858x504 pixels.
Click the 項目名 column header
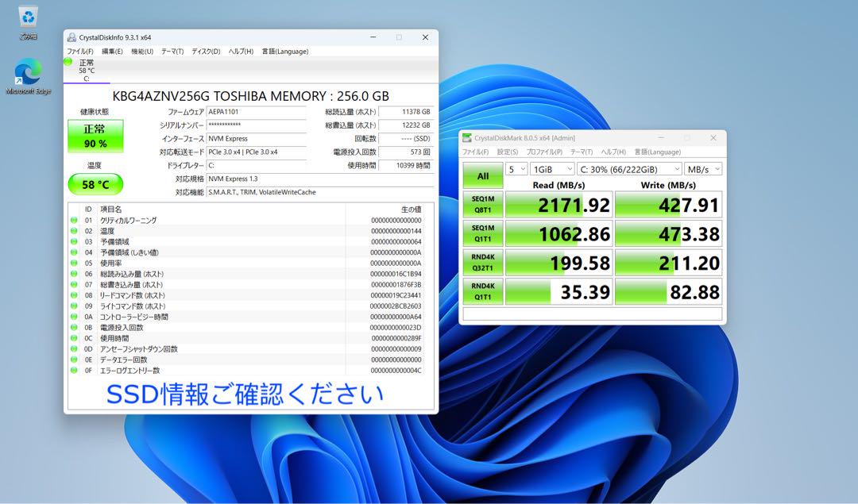(x=221, y=210)
